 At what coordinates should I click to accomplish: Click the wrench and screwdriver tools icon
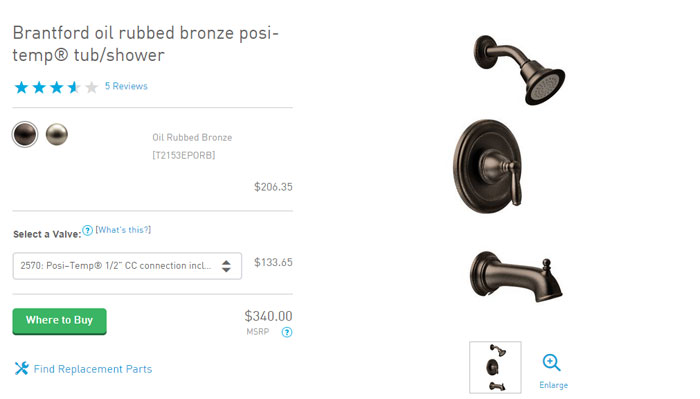click(x=21, y=369)
